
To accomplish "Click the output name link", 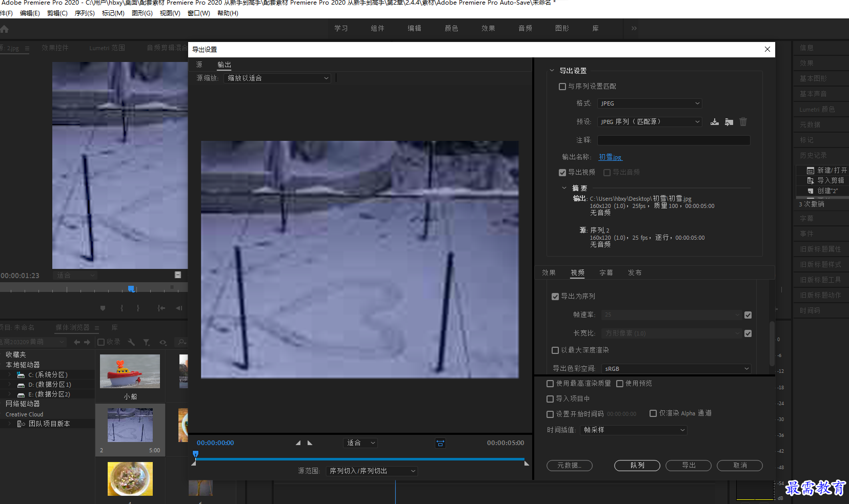I will coord(610,157).
